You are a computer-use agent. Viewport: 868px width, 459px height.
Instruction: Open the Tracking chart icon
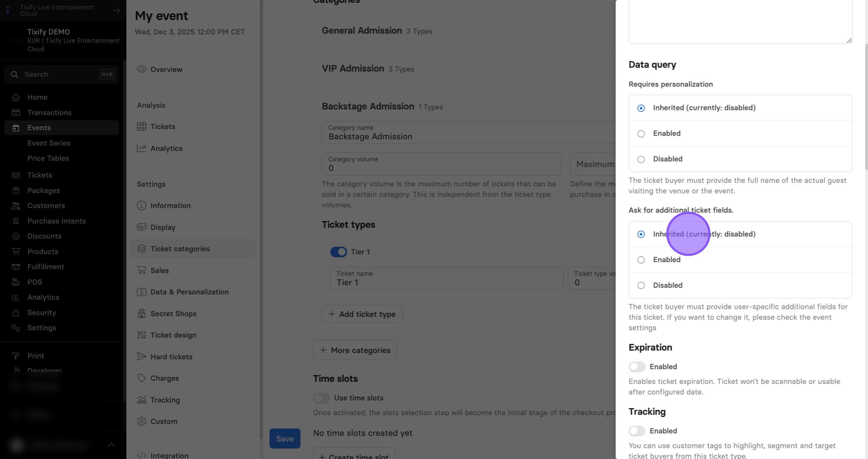141,400
